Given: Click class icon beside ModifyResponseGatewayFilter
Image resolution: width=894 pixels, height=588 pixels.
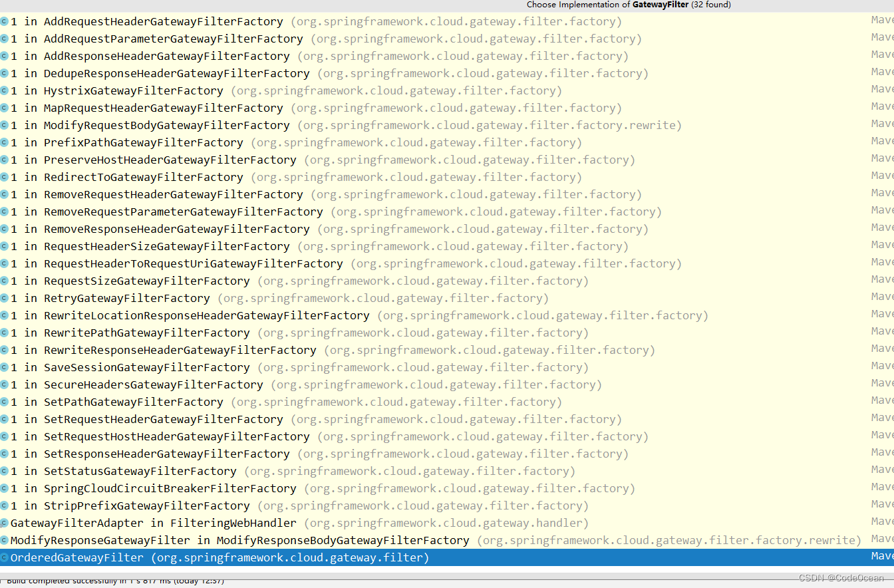Looking at the screenshot, I should tap(4, 540).
